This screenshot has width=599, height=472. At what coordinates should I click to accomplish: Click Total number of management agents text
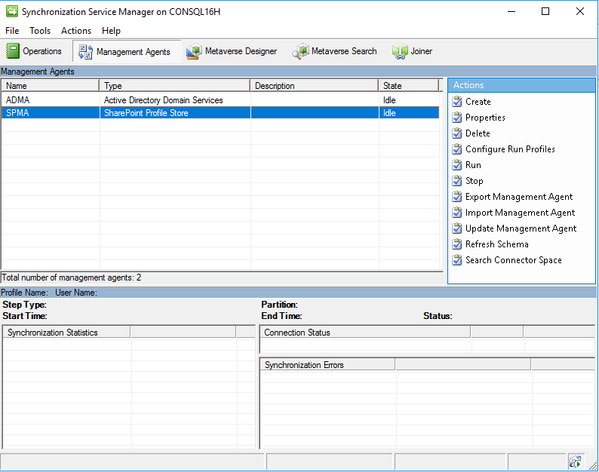(71, 278)
